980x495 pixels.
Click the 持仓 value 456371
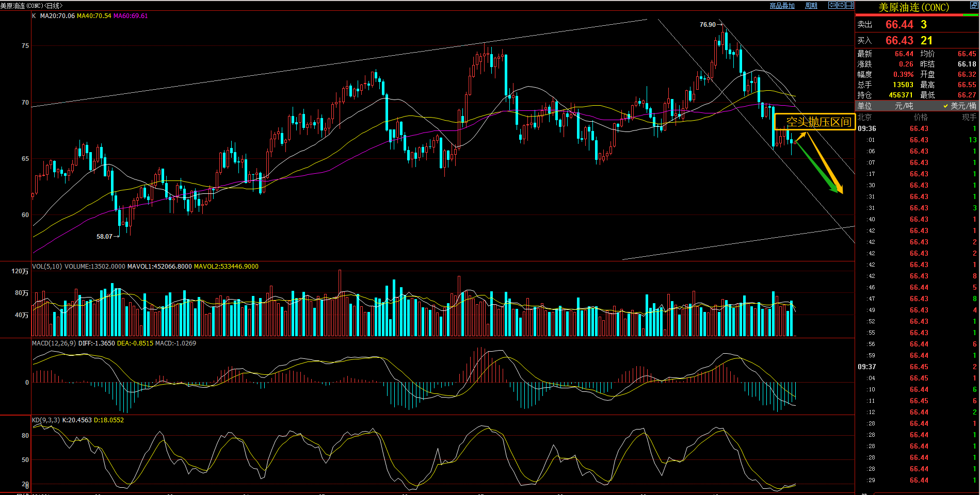pyautogui.click(x=901, y=95)
